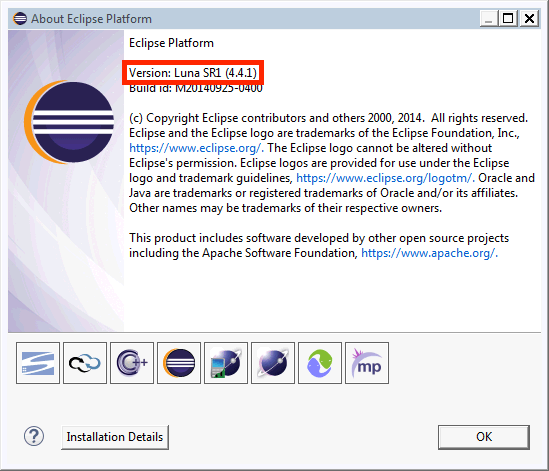Close the About Eclipse Platform dialog
This screenshot has height=471, width=549.
[529, 18]
